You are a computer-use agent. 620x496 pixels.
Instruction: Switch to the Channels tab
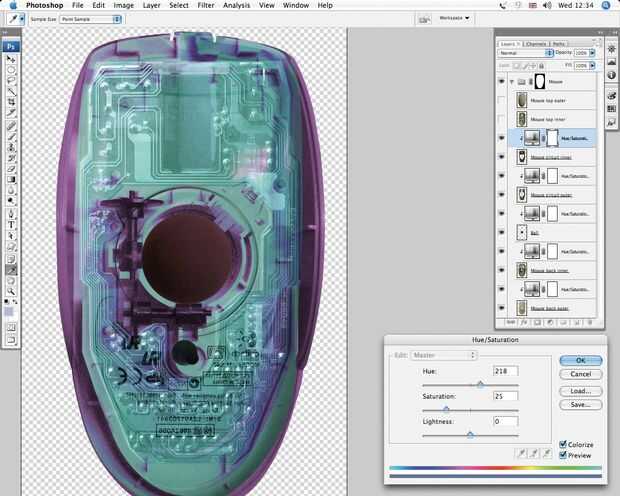click(536, 44)
